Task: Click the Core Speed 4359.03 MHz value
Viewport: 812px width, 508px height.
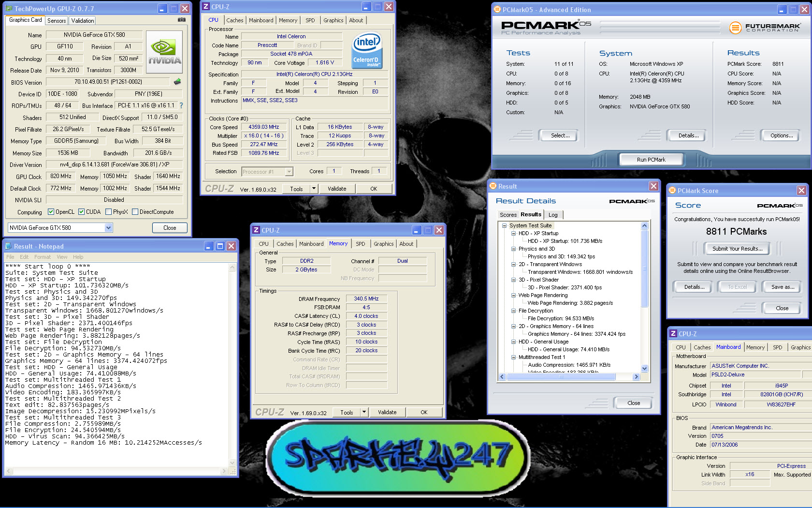Action: [263, 127]
